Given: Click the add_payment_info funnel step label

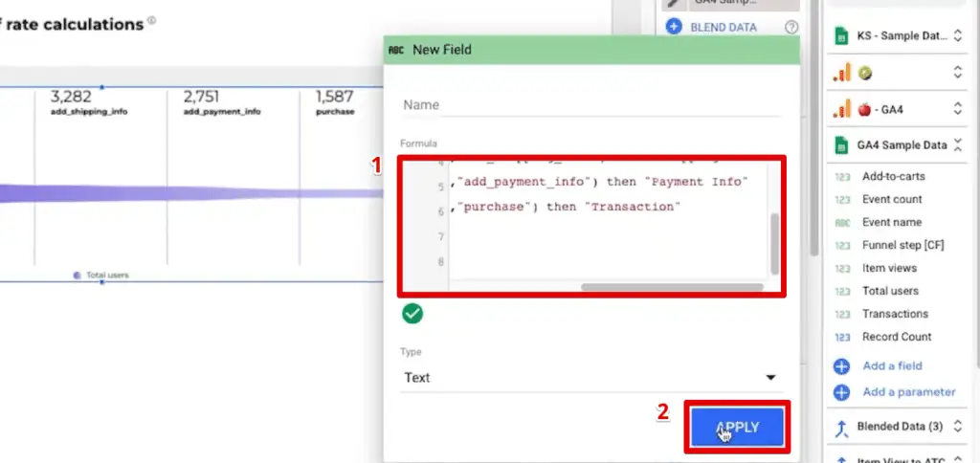Looking at the screenshot, I should [222, 112].
